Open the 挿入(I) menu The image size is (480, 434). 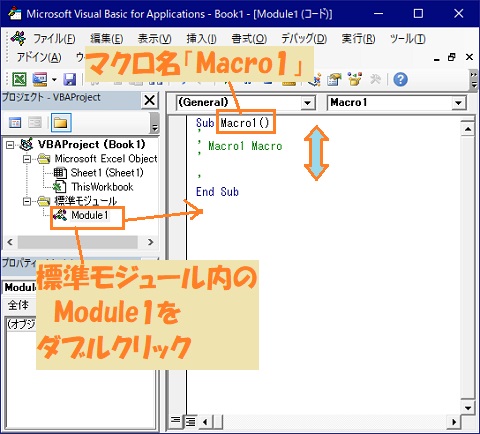point(201,39)
